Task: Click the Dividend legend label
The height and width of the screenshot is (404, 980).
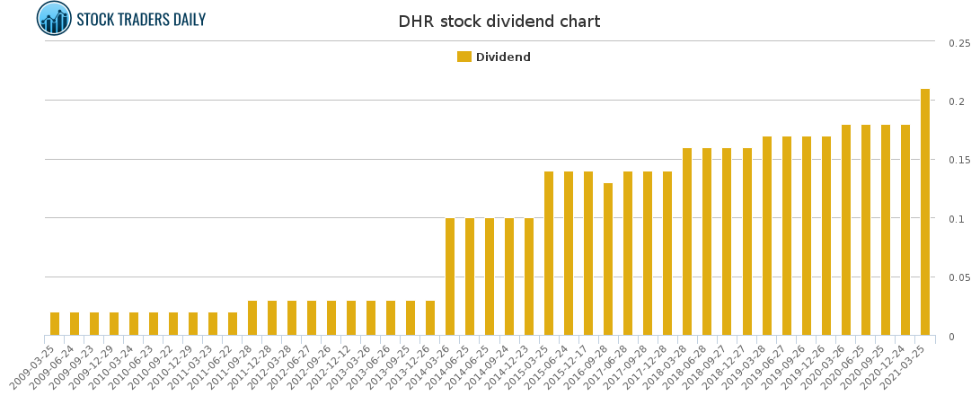Action: 503,57
